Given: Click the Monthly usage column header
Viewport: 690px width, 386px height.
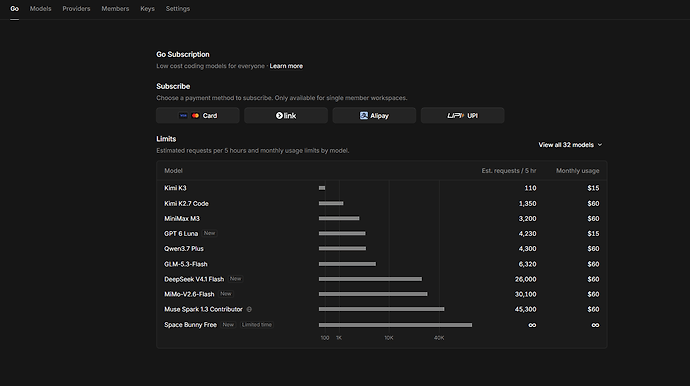Looking at the screenshot, I should 577,171.
